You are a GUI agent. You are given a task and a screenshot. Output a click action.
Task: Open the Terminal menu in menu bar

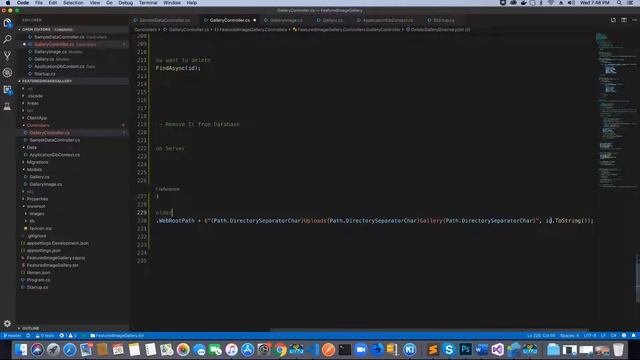pos(148,3)
